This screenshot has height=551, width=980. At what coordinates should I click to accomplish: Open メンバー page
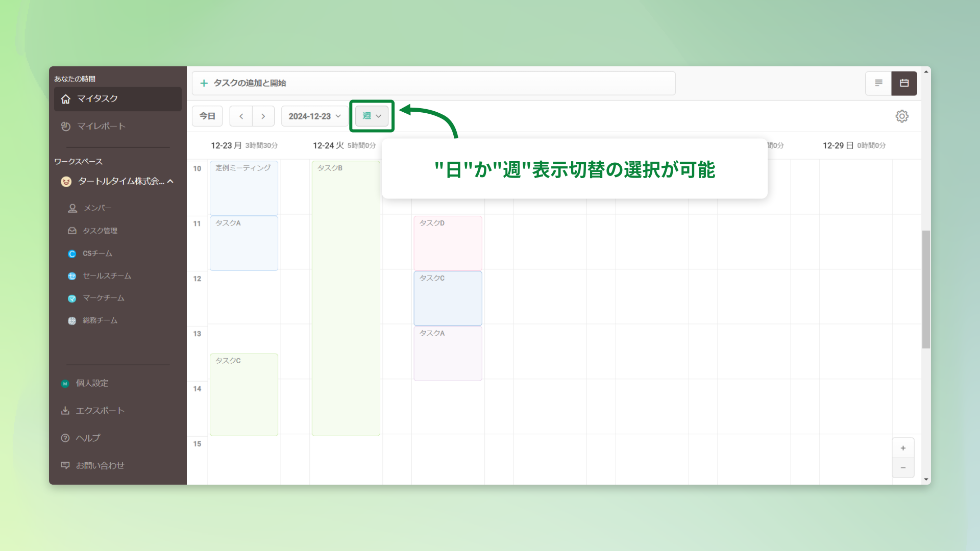(x=97, y=208)
